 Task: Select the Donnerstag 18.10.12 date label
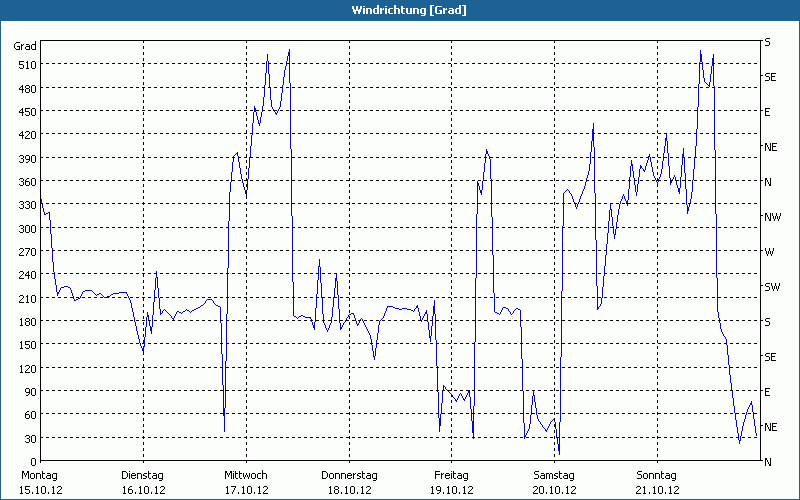349,482
